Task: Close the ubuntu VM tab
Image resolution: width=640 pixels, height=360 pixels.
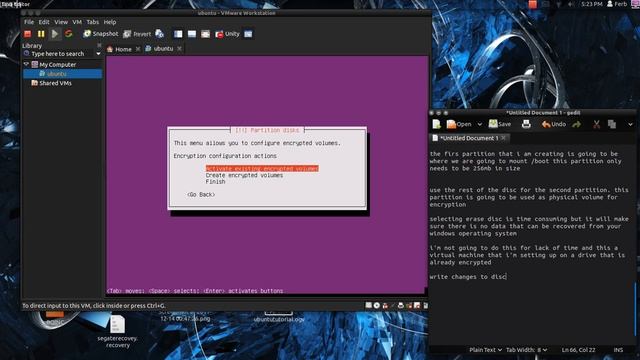Action: (x=179, y=49)
